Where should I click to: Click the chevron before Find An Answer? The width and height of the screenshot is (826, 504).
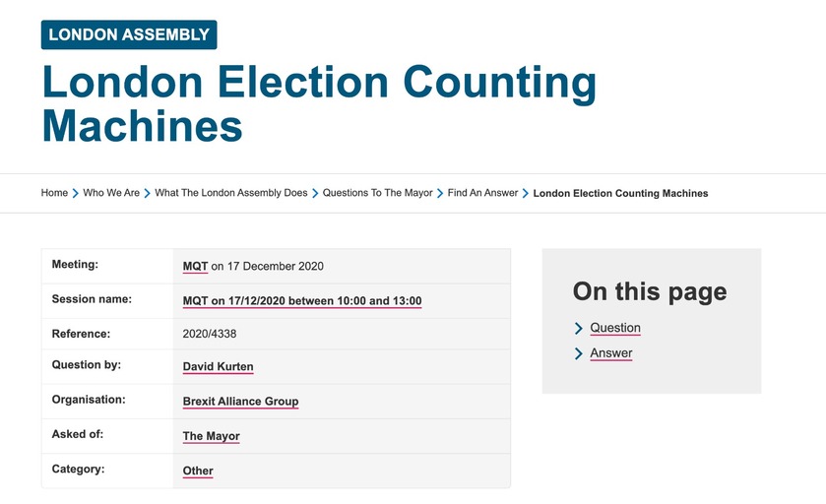440,193
